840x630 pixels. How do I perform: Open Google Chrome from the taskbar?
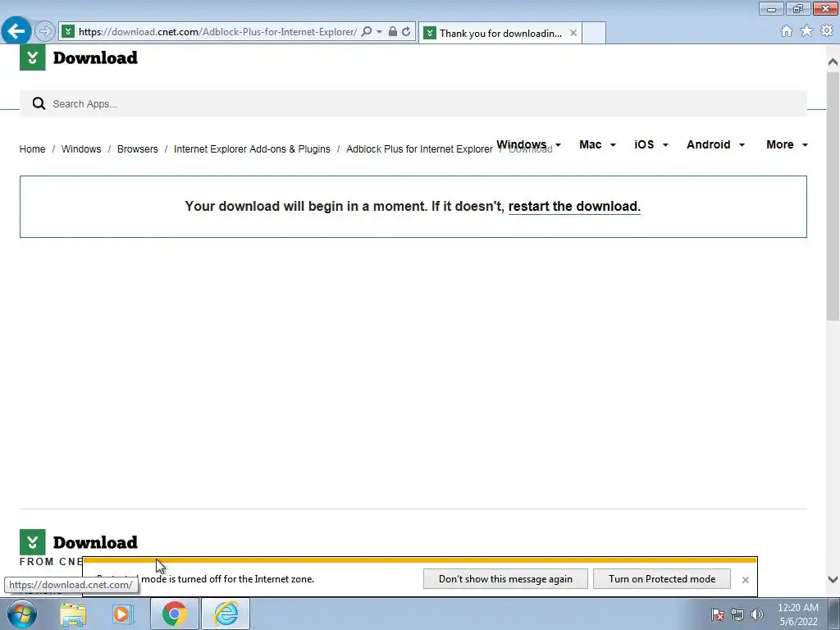[175, 614]
